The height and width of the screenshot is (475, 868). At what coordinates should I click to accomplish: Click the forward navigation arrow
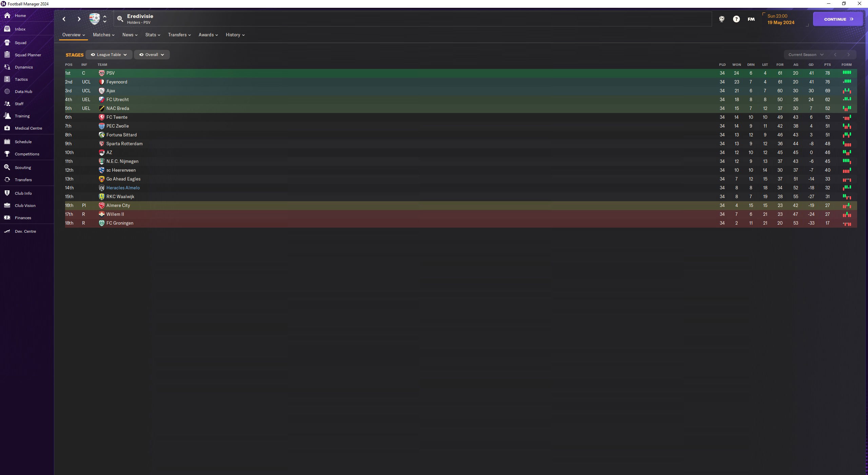(78, 19)
